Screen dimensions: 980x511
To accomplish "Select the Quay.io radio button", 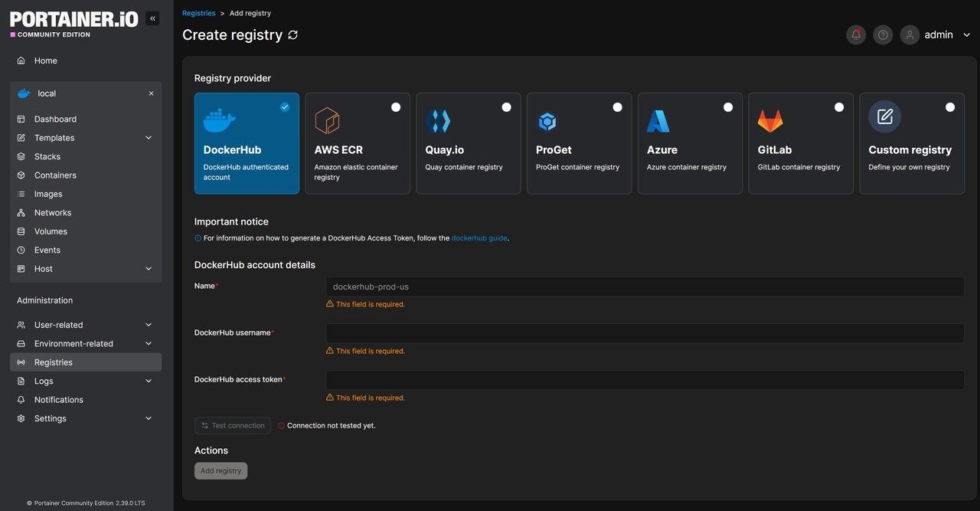I will 506,107.
